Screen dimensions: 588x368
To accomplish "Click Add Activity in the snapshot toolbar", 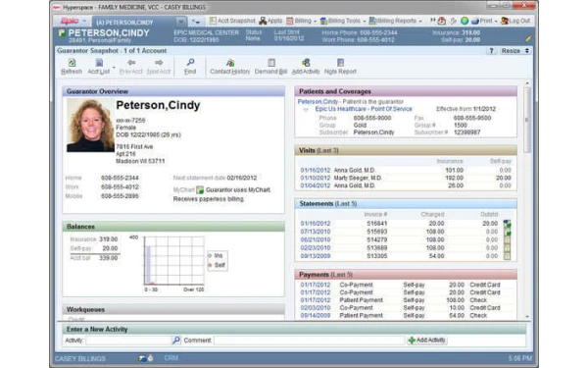I will (306, 67).
